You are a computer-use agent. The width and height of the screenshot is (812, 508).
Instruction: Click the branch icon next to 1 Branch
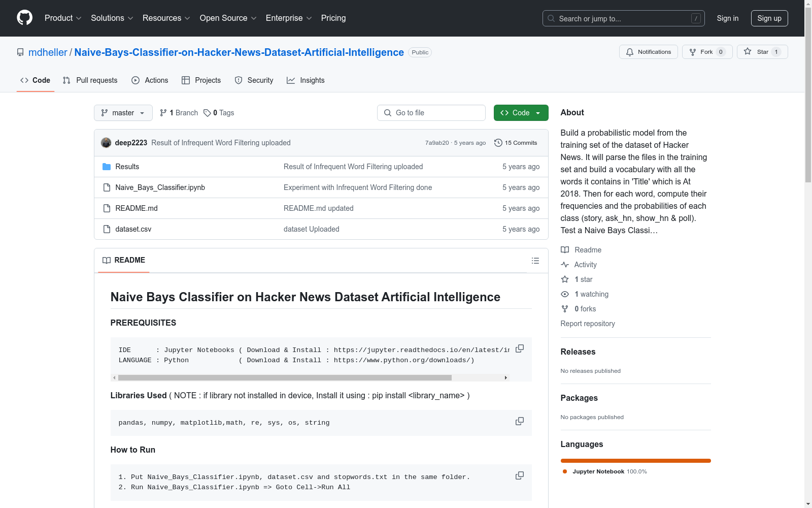point(163,113)
